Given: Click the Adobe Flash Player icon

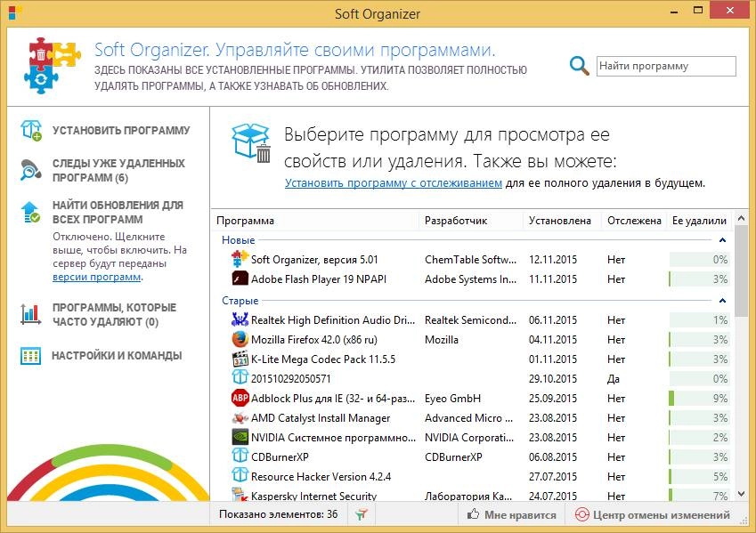Looking at the screenshot, I should coord(240,279).
